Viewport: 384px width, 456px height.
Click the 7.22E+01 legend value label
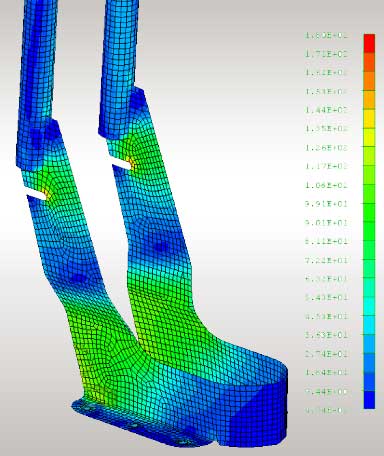(x=326, y=260)
